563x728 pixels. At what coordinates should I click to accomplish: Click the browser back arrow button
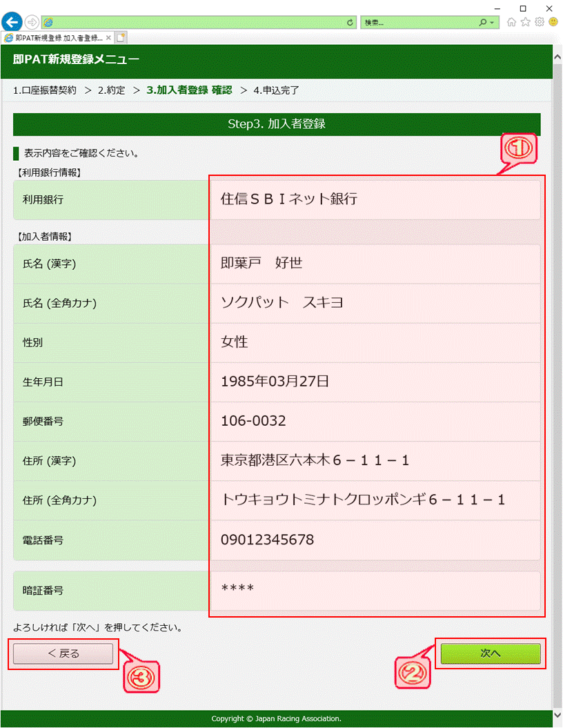coord(12,22)
